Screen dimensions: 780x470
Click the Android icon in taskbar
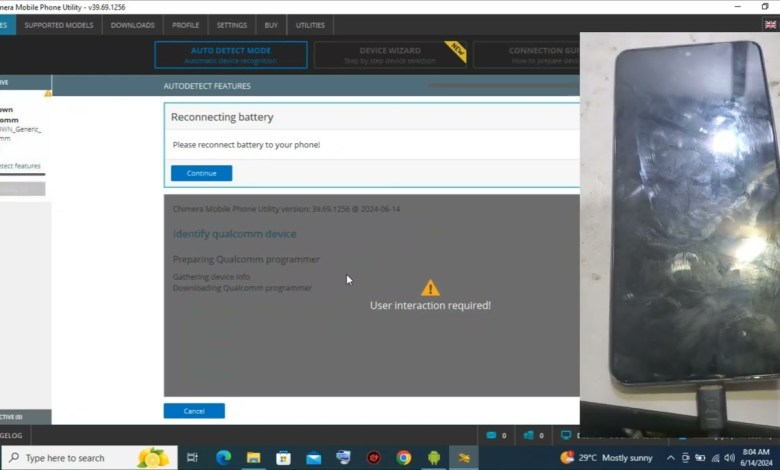(x=434, y=458)
